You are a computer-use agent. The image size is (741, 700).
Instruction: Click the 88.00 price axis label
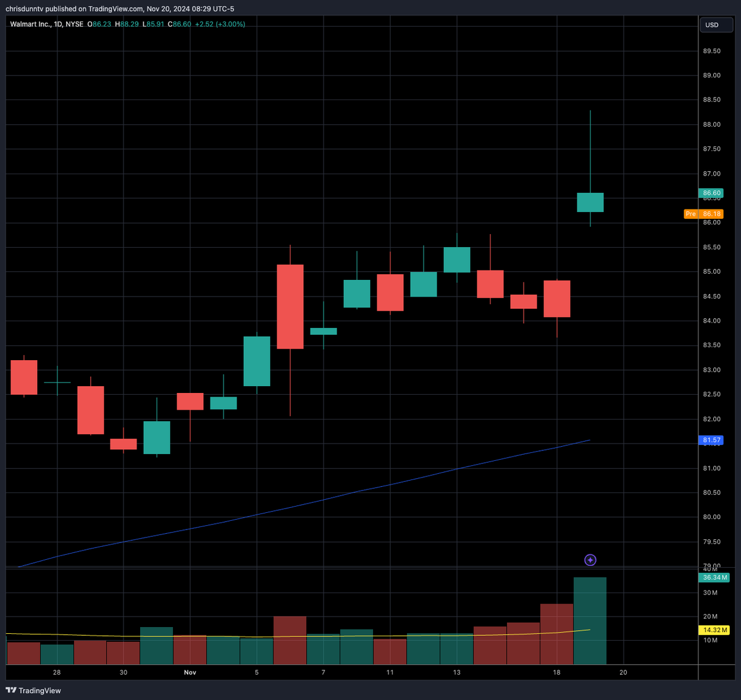coord(711,124)
